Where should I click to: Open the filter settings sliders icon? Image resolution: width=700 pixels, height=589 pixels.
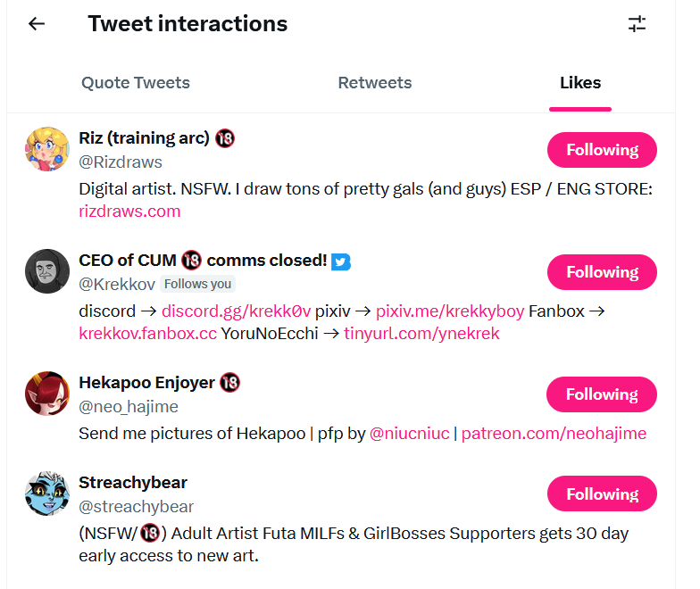(x=637, y=24)
